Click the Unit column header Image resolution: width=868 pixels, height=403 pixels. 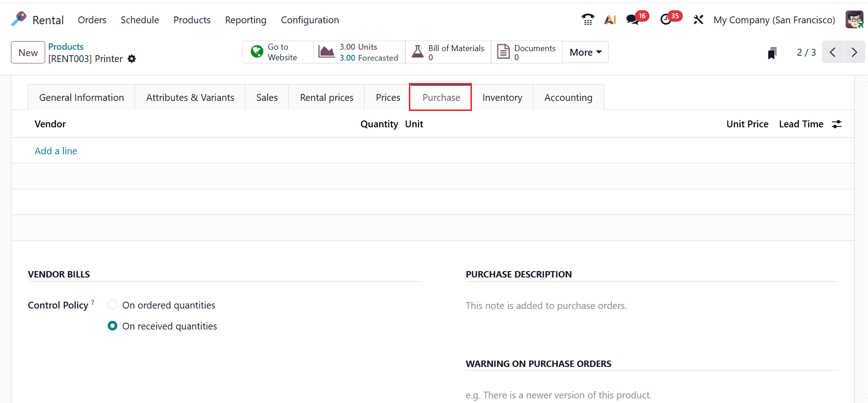click(414, 124)
